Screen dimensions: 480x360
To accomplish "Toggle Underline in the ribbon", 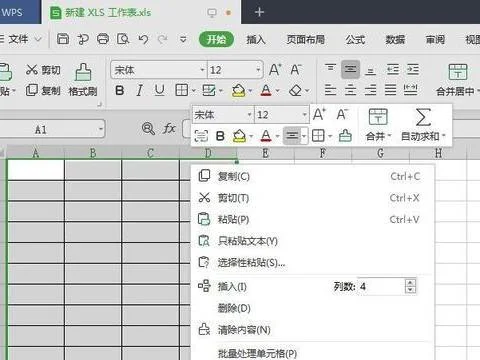I will (x=160, y=90).
